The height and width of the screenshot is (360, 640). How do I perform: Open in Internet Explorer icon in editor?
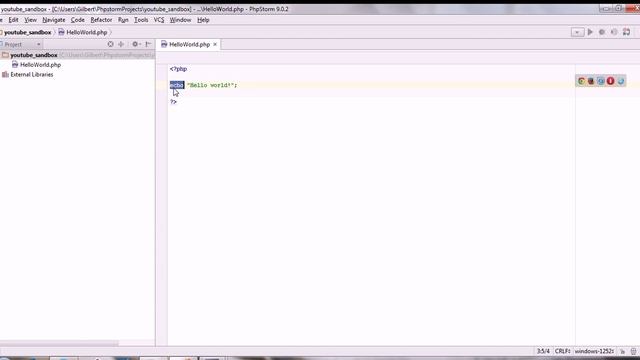[x=621, y=81]
